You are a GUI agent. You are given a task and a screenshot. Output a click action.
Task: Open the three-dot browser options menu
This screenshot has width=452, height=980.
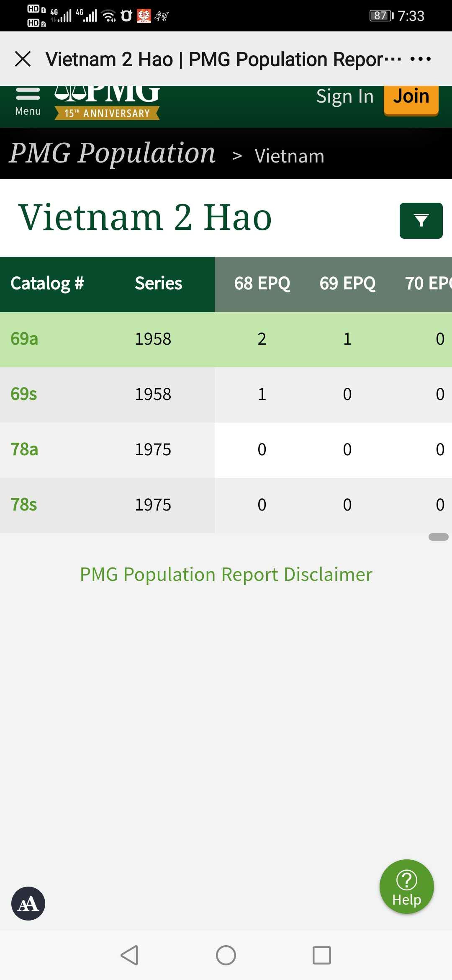tap(420, 59)
